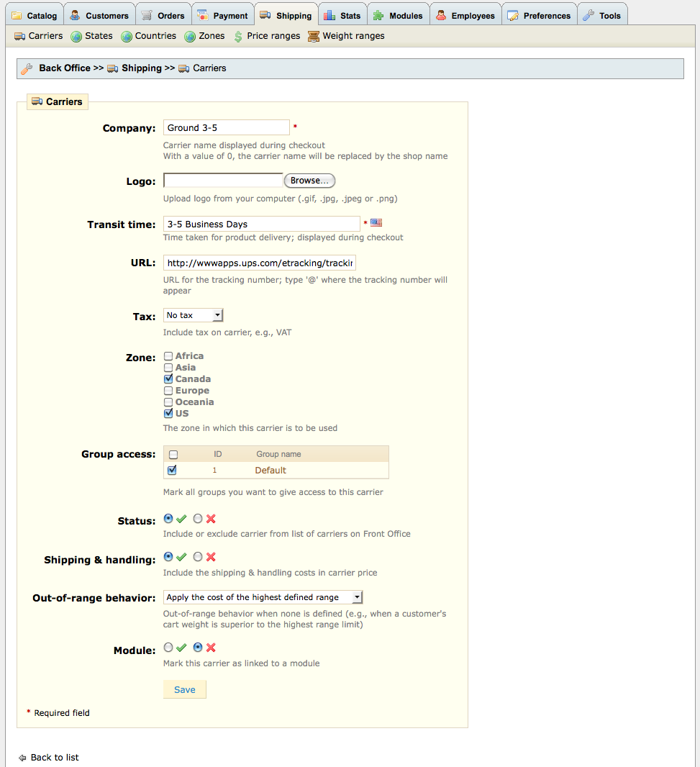Select the Module enabled radio button
The height and width of the screenshot is (767, 700).
[168, 647]
